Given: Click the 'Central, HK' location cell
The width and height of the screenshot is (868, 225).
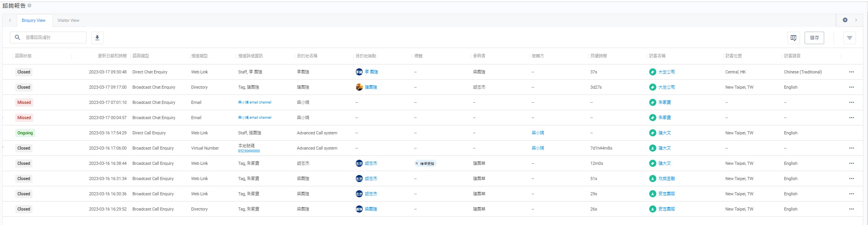Looking at the screenshot, I should (735, 72).
